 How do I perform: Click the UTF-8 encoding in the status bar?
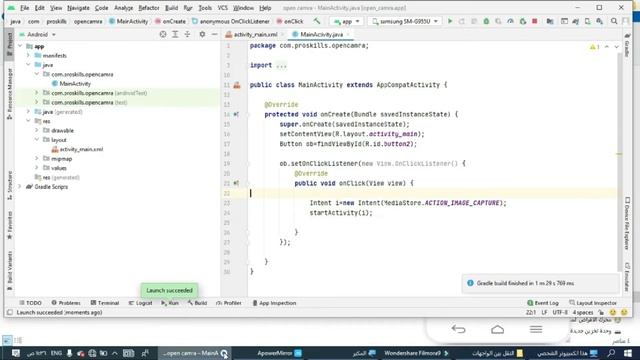pos(560,312)
